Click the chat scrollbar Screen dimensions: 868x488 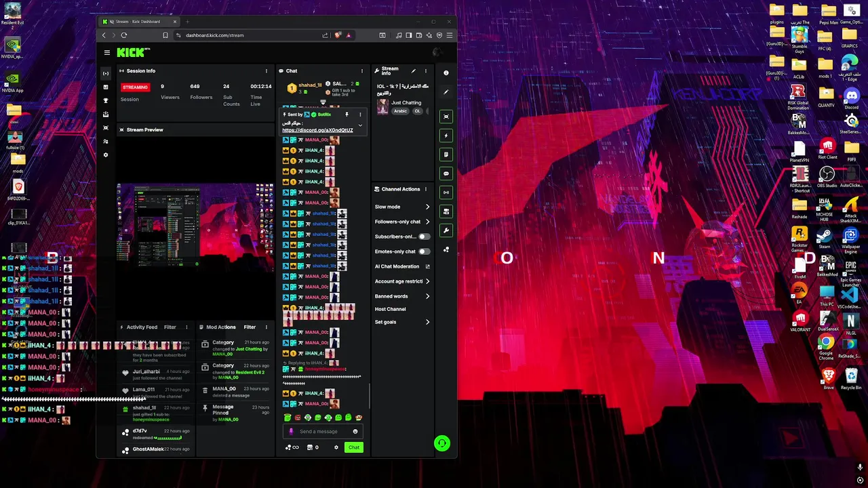coord(370,395)
